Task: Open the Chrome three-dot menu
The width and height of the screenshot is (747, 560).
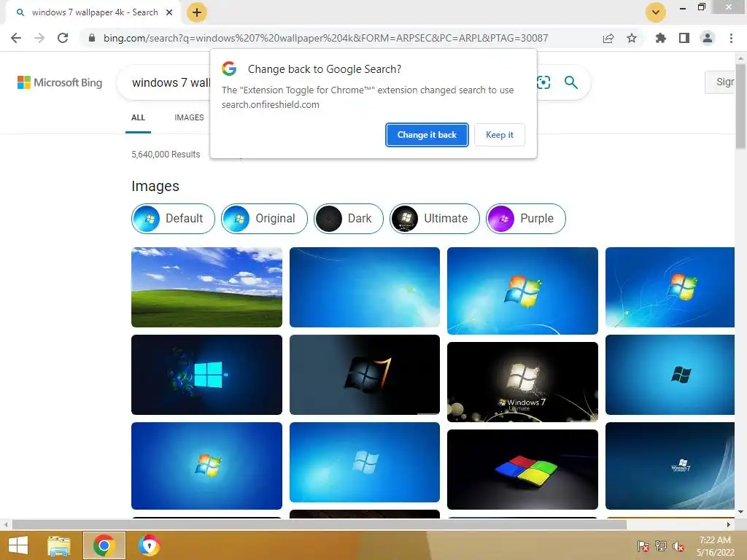Action: point(731,38)
